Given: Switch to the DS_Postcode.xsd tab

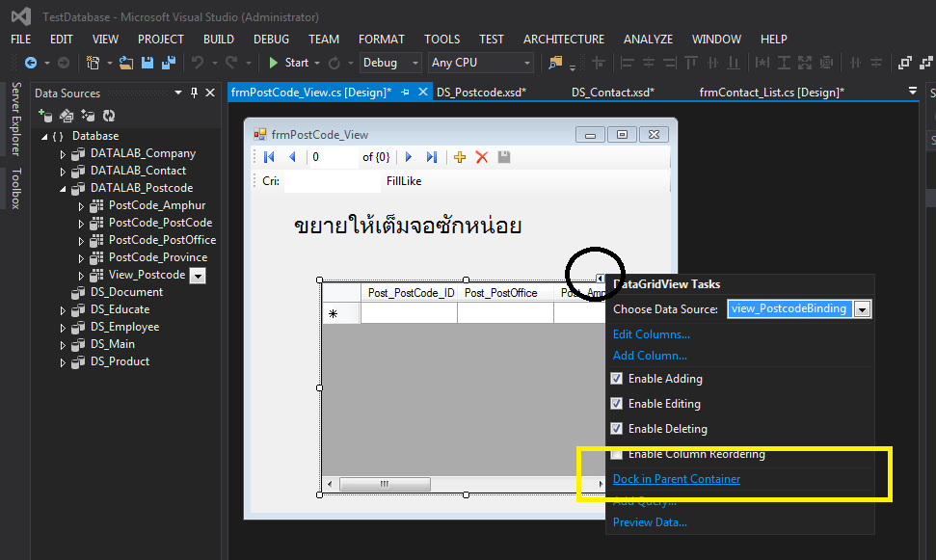Looking at the screenshot, I should [480, 93].
